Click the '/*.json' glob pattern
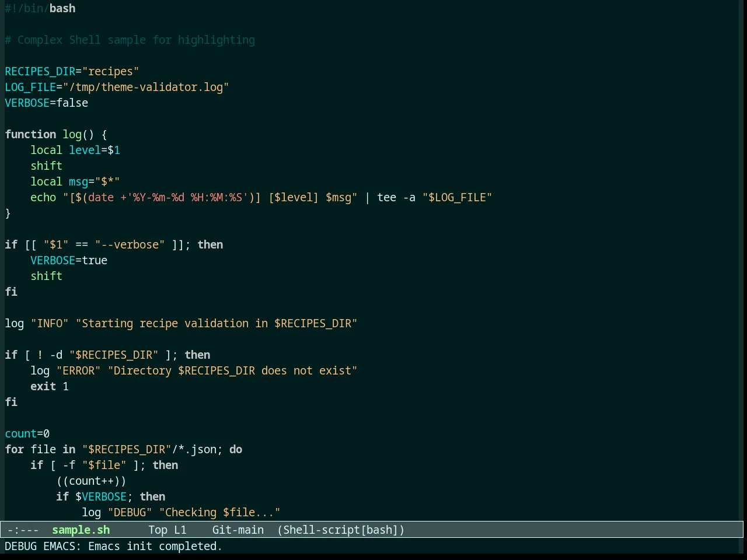 [x=194, y=449]
